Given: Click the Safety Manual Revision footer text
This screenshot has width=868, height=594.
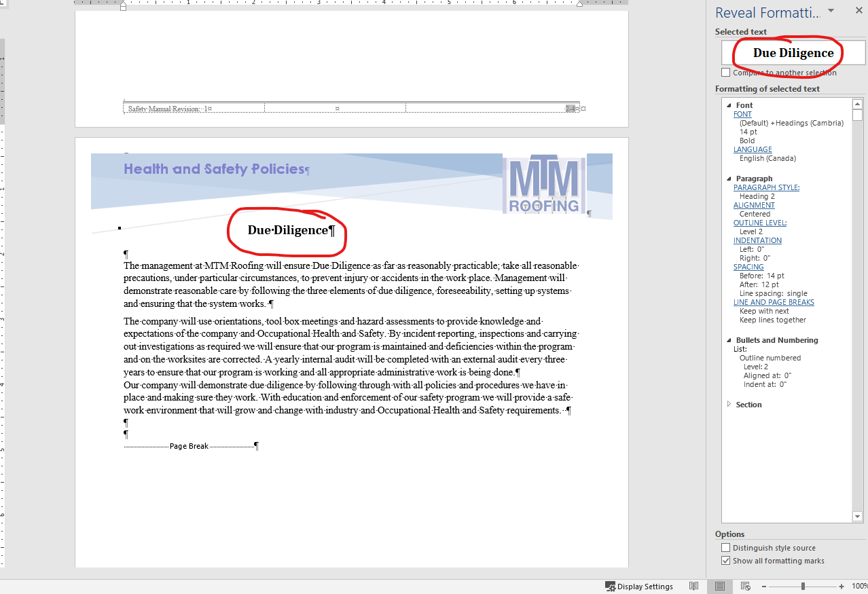Looking at the screenshot, I should click(168, 109).
